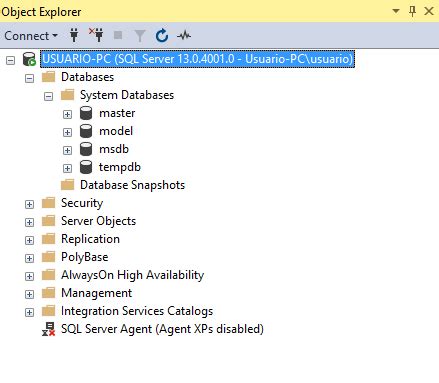
Task: Collapse the USUARIO-PC server node
Action: [11, 60]
